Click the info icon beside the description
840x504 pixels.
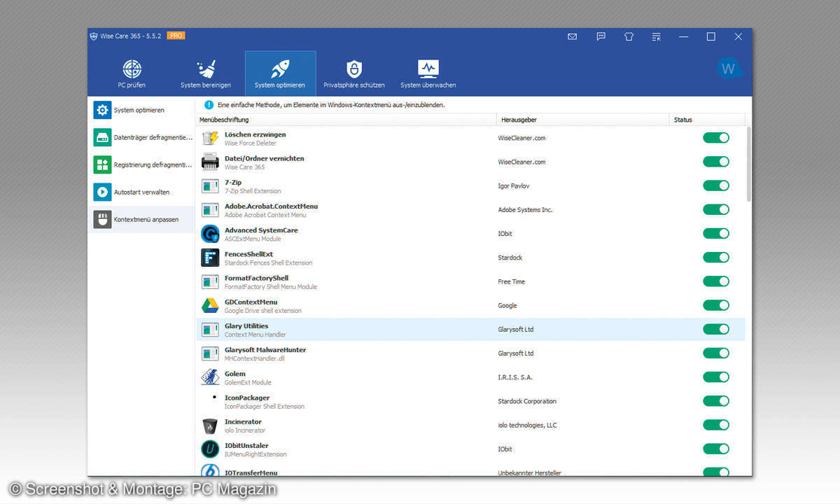[209, 105]
